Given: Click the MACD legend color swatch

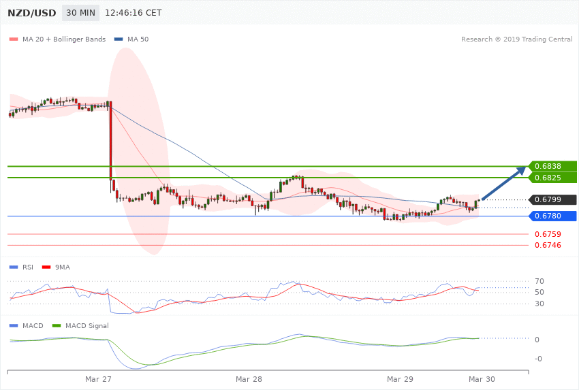Looking at the screenshot, I should (x=14, y=325).
